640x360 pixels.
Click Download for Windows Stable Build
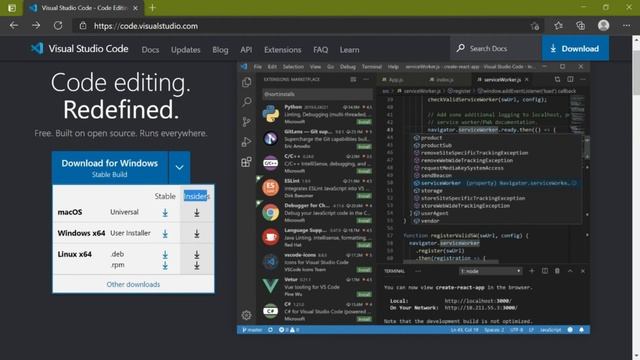[x=110, y=167]
